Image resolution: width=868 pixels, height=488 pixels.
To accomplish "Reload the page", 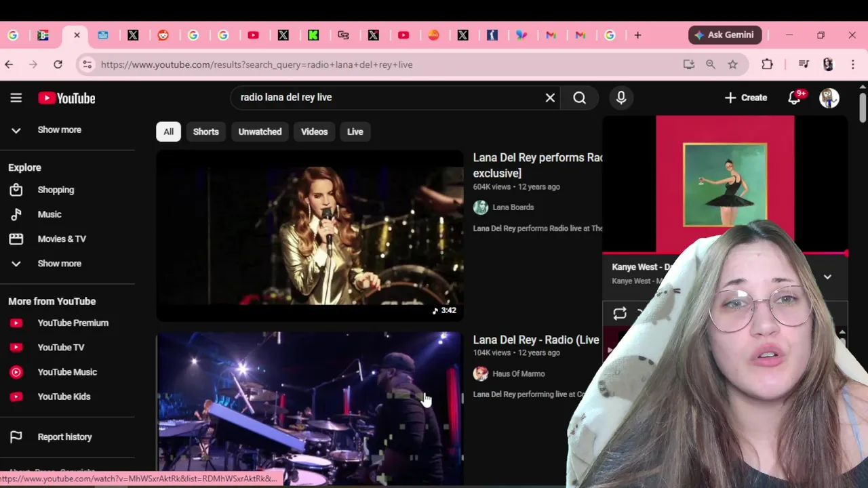I will (x=58, y=64).
